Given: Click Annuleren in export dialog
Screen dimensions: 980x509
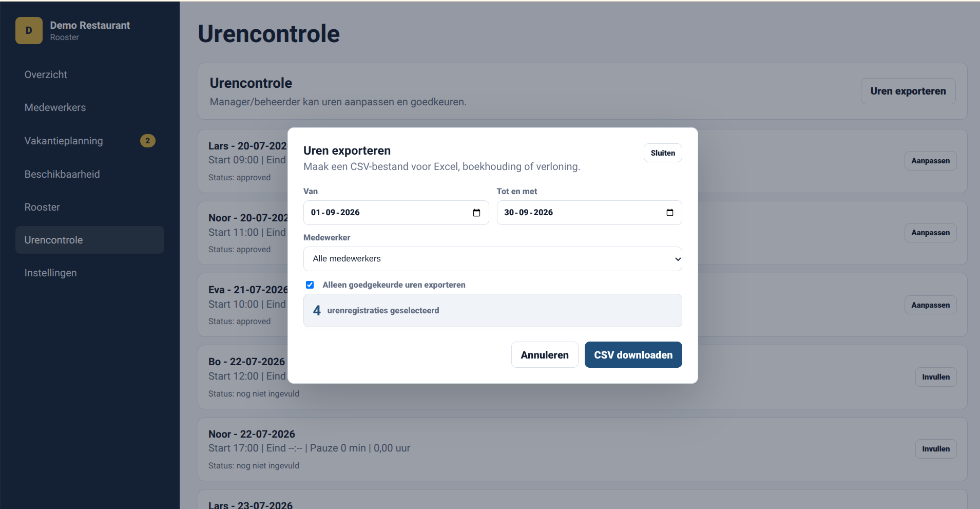Looking at the screenshot, I should click(545, 355).
